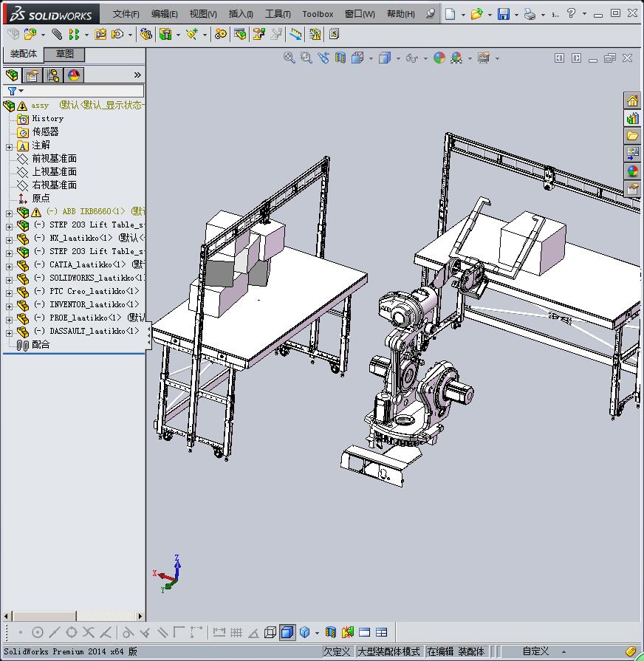Expand the ABB IRB6660 component node
Screen dimensions: 644x661
click(x=9, y=212)
